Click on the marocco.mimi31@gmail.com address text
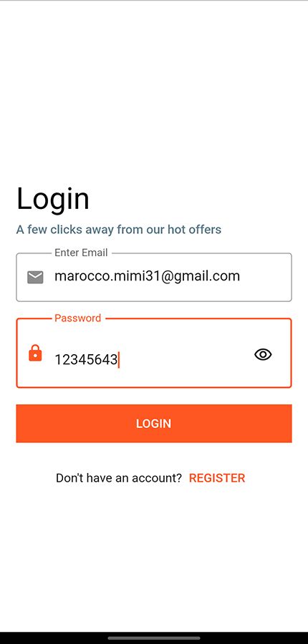The width and height of the screenshot is (308, 644). point(147,276)
